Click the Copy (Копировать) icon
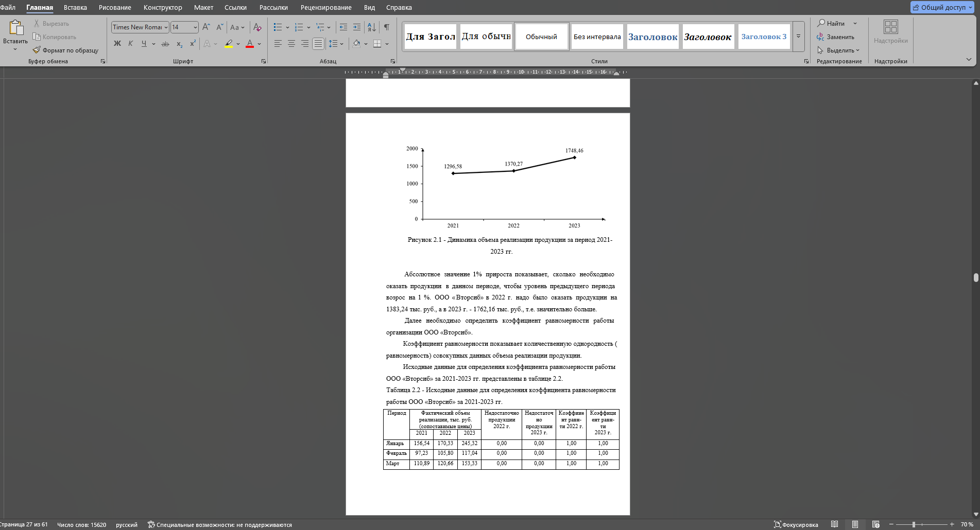The height and width of the screenshot is (530, 980). point(37,37)
